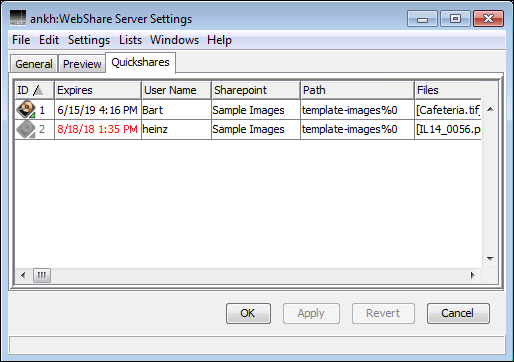This screenshot has height=362, width=514.
Task: Select the Quickshares tab
Action: click(x=140, y=62)
